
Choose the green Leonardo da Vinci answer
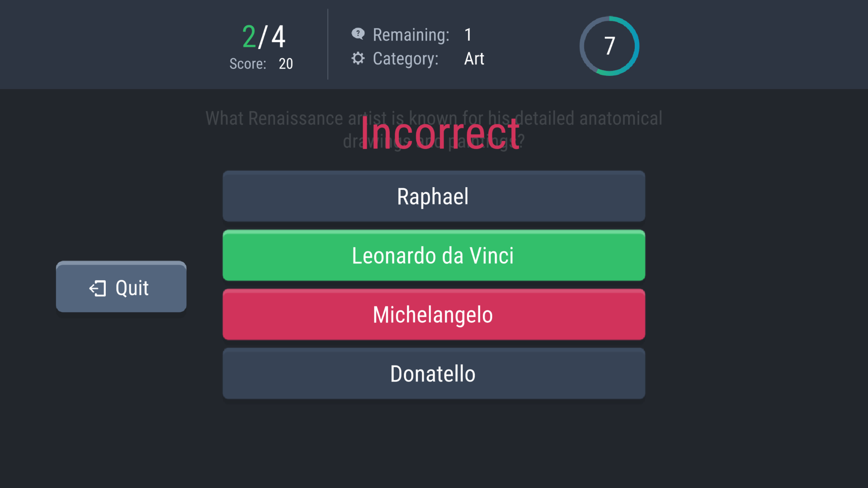[434, 256]
